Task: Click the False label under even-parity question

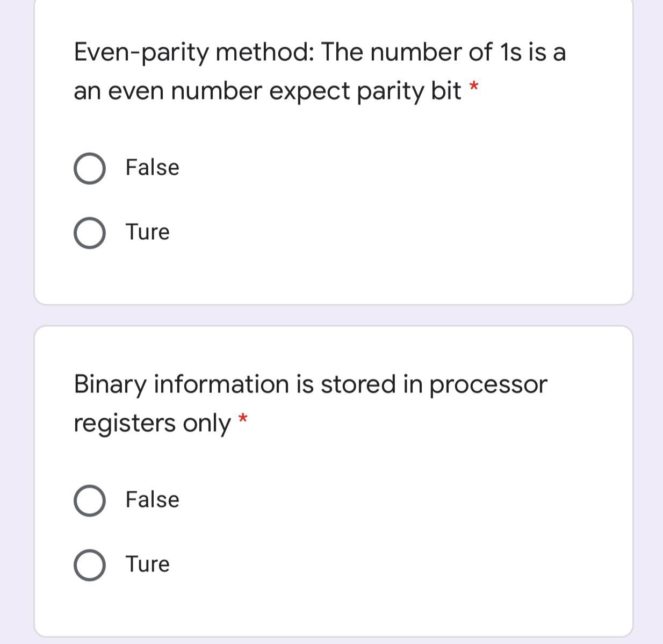Action: 152,168
